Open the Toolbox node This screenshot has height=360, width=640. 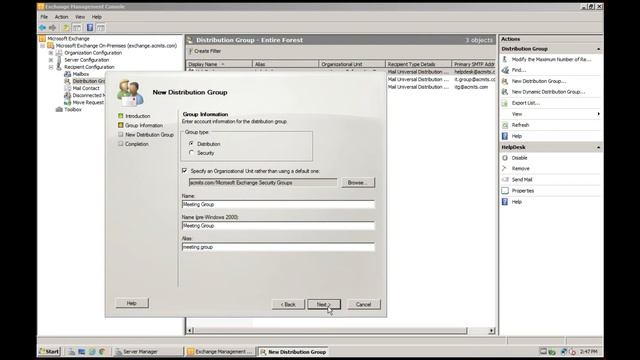click(x=73, y=109)
